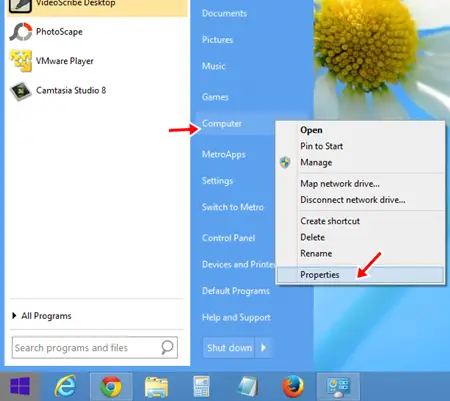Viewport: 450px width, 401px height.
Task: Open Devices and Printers entry
Action: coord(239,264)
